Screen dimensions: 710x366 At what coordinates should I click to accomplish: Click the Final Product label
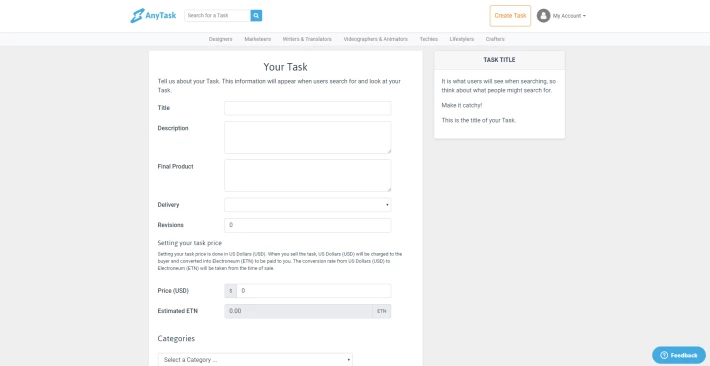click(175, 167)
